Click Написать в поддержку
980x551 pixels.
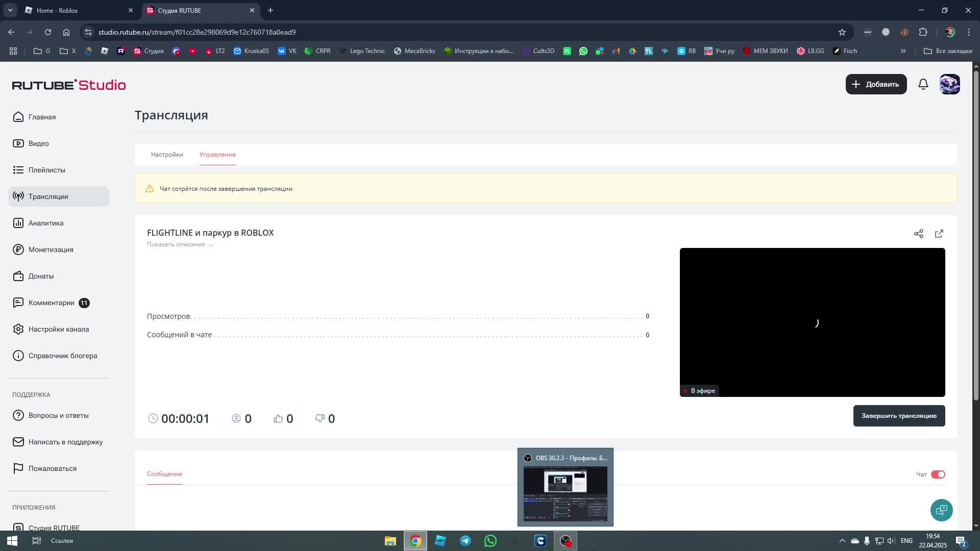point(58,442)
